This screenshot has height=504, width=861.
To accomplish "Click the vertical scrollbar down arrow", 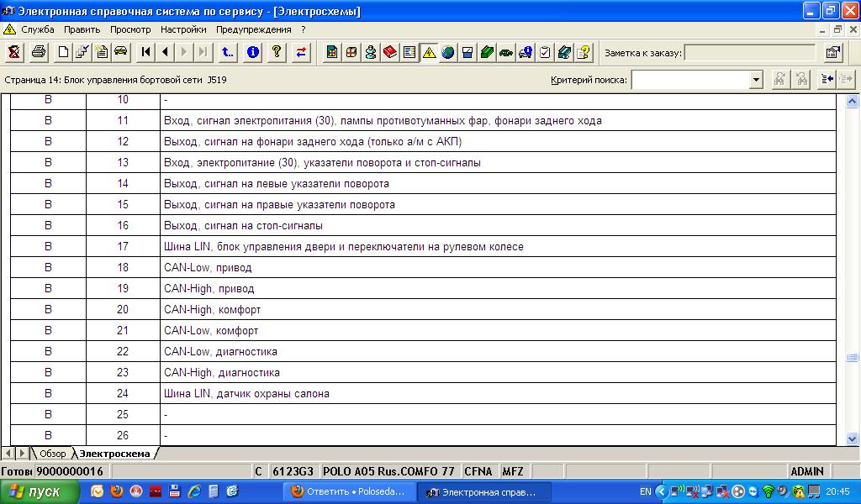I will (853, 438).
